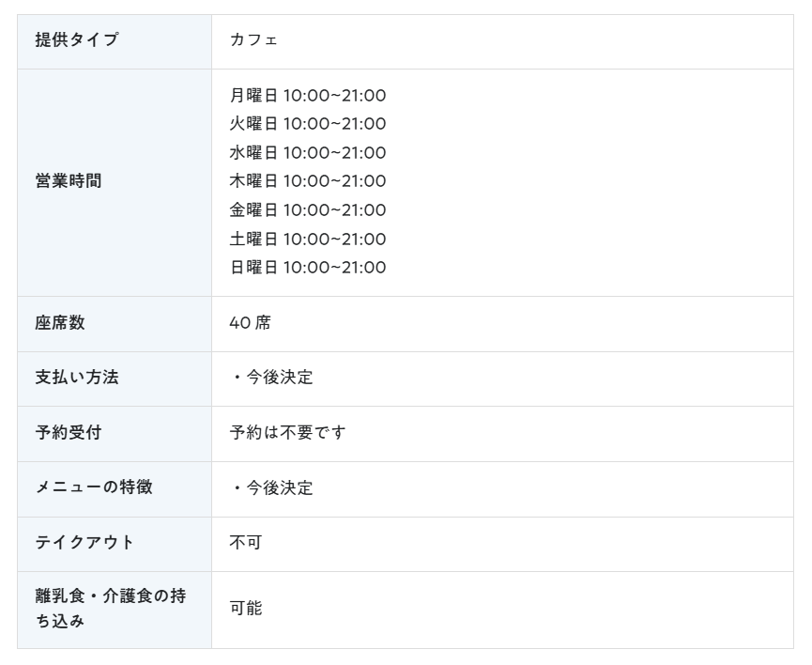The width and height of the screenshot is (812, 665).
Task: Click the 支払い方法 row label
Action: pyautogui.click(x=77, y=378)
